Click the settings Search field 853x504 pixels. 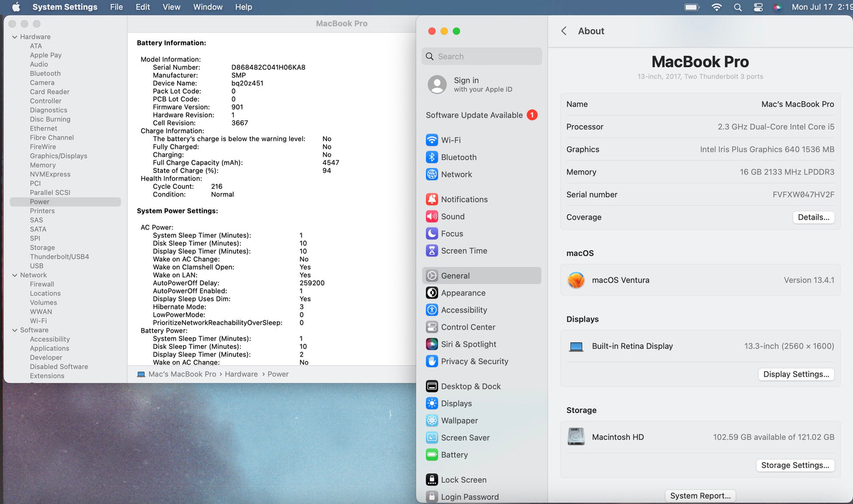[x=482, y=57]
